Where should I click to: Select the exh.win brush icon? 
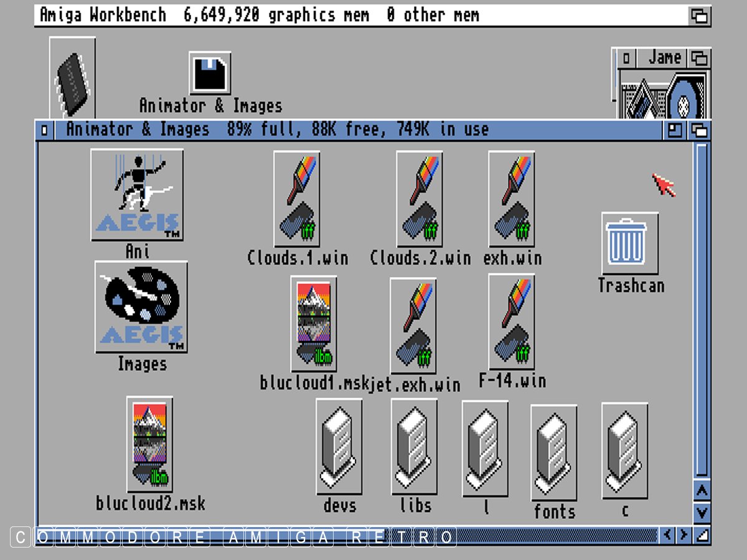coord(512,199)
